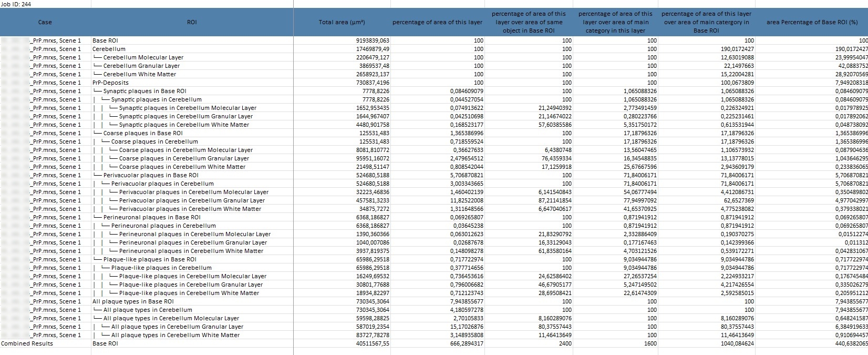Screen dimensions: 868x355
Task: Click the Job ID: 244 cell
Action: tap(16, 4)
